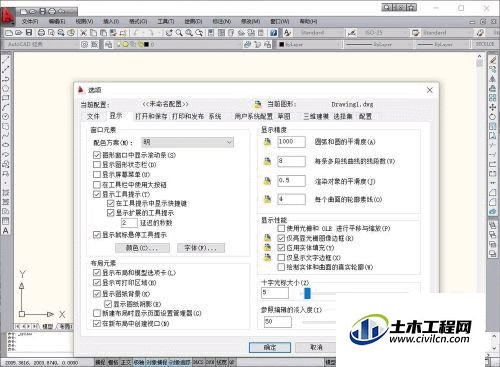Screen dimensions: 500x367
Task: Click the Table Style icon
Action: 415,33
